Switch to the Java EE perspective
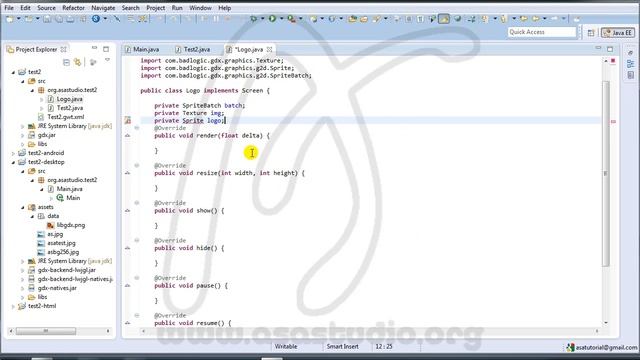This screenshot has width=640, height=360. pos(618,33)
